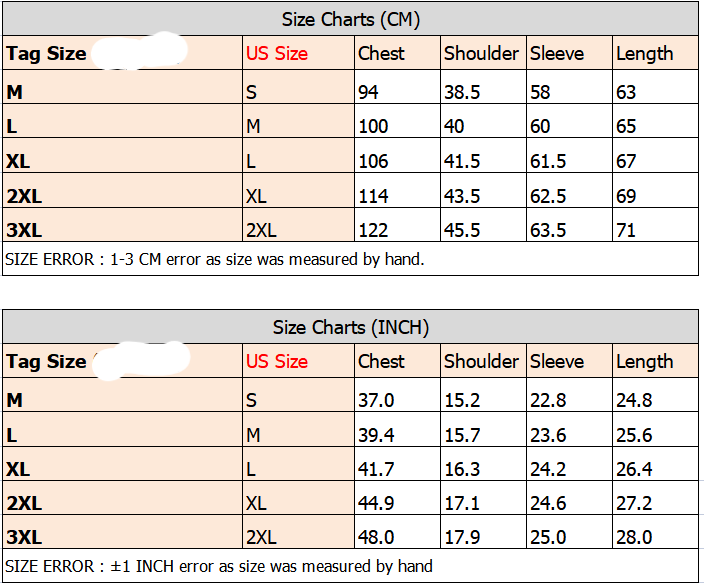Select the chest value 122 cell
Screen dimensions: 704x587
click(x=373, y=230)
